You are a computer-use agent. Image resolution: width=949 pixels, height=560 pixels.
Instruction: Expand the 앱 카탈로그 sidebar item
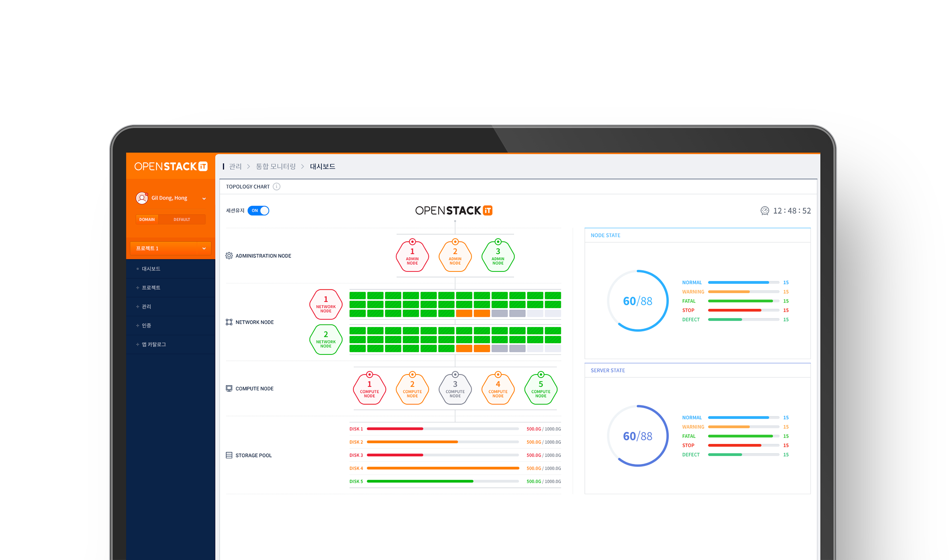153,345
